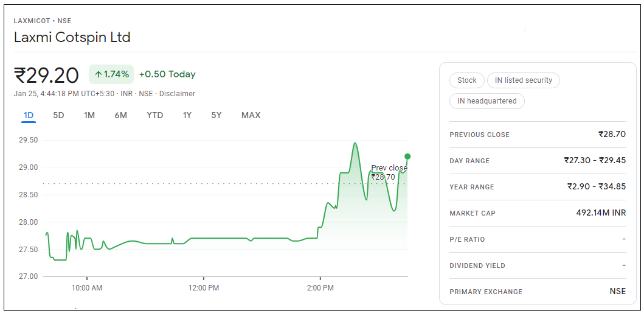The height and width of the screenshot is (313, 644).
Task: Click the 29.50 y-axis label
Action: click(29, 140)
